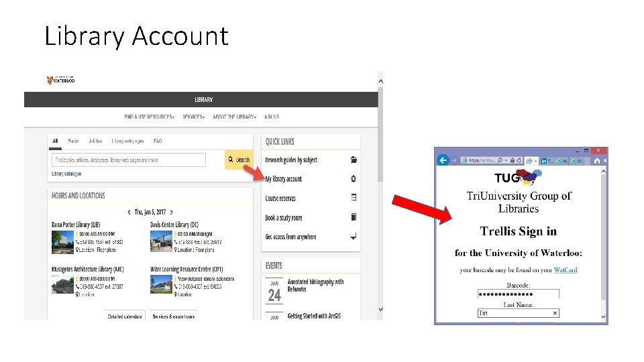Go to next day in Hours and Locations
The image size is (644, 362).
[x=171, y=213]
